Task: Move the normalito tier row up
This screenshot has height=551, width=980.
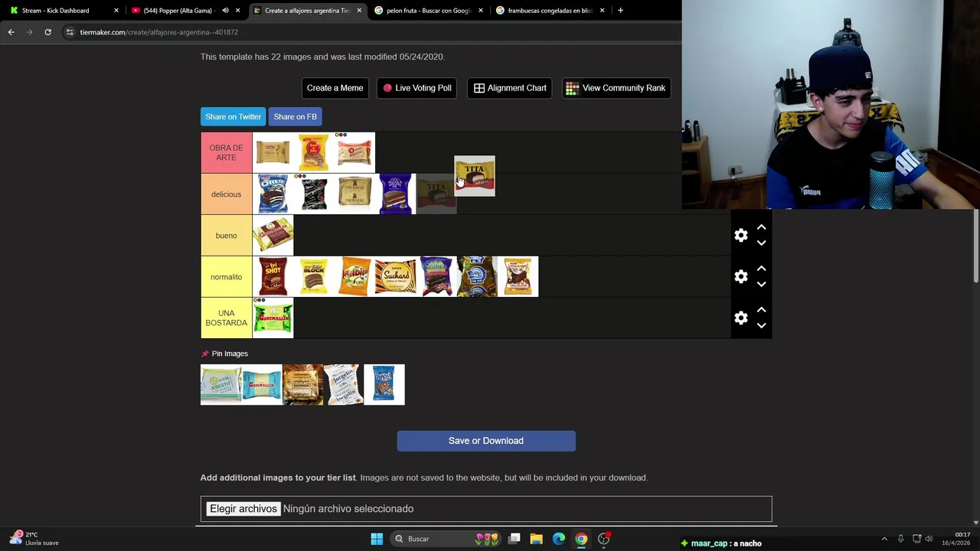Action: pyautogui.click(x=761, y=269)
